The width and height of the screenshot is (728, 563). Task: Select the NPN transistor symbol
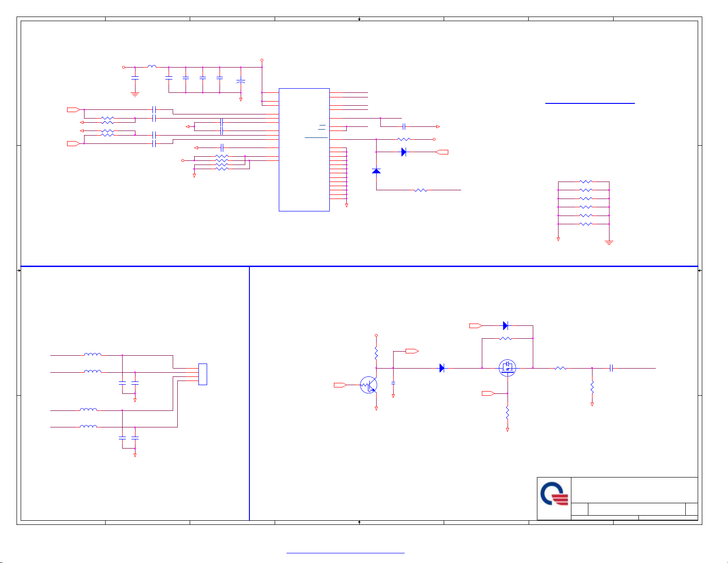tap(369, 385)
